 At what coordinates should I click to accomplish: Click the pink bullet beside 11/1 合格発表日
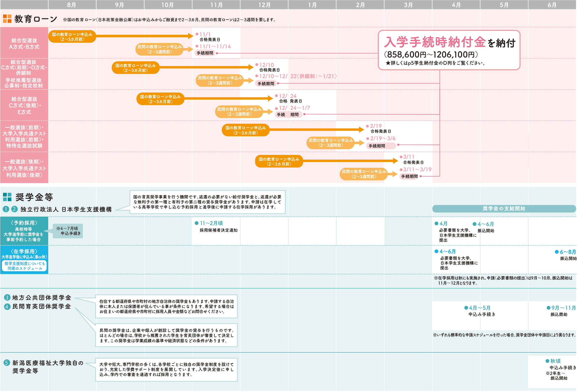coord(197,34)
